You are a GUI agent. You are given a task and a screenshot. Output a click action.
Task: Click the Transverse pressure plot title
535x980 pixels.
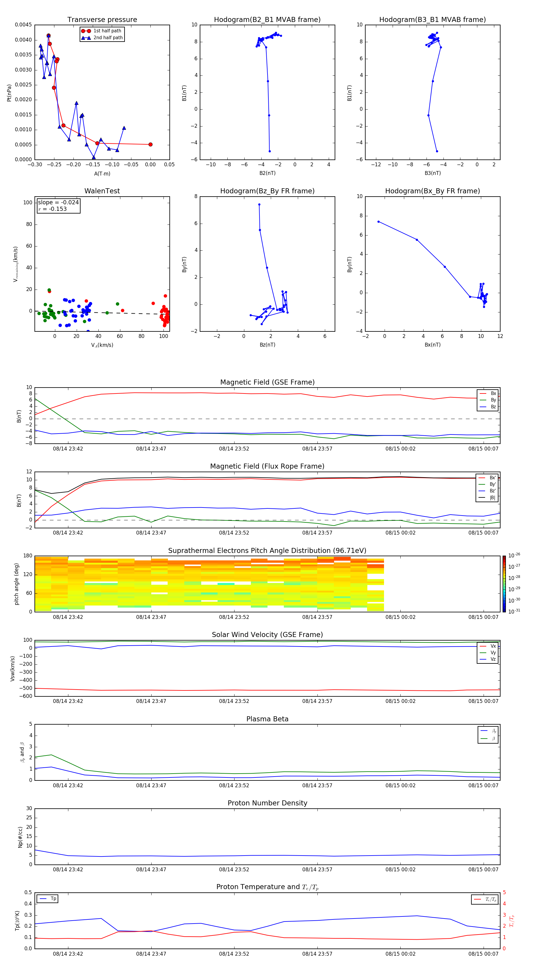point(102,20)
